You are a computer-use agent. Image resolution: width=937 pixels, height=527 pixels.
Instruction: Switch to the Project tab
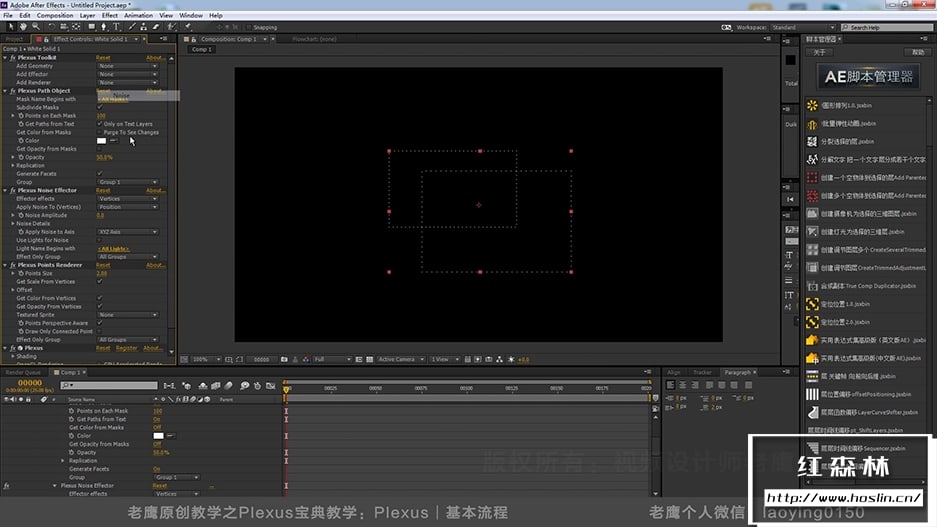[14, 39]
